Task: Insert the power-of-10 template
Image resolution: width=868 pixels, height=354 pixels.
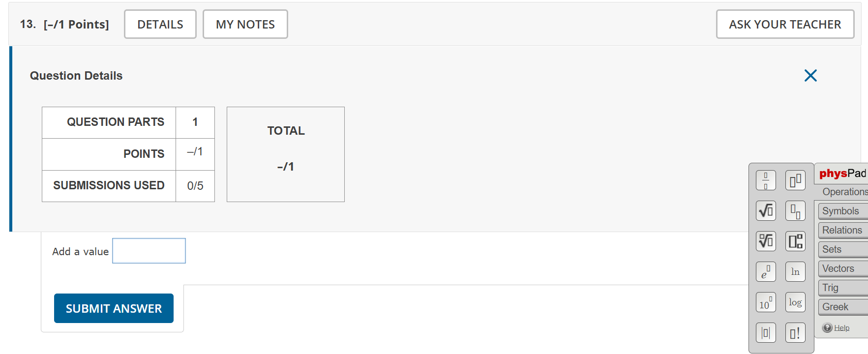Action: (x=766, y=302)
